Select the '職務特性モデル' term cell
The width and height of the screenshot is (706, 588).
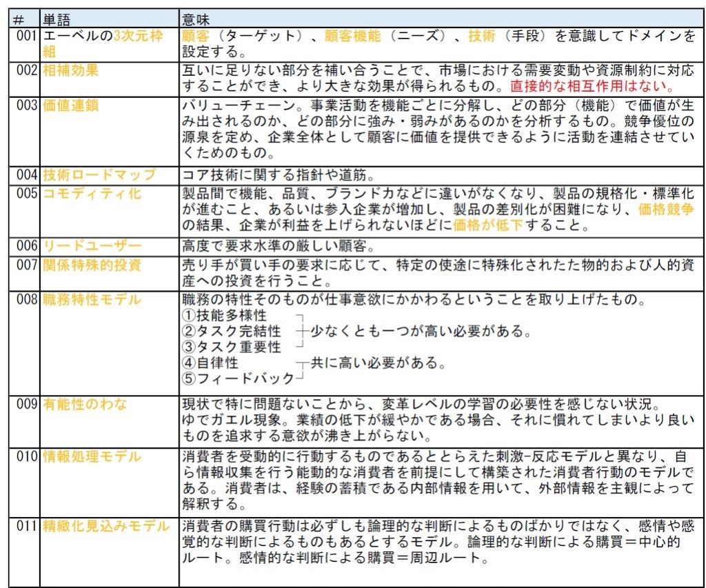click(92, 299)
